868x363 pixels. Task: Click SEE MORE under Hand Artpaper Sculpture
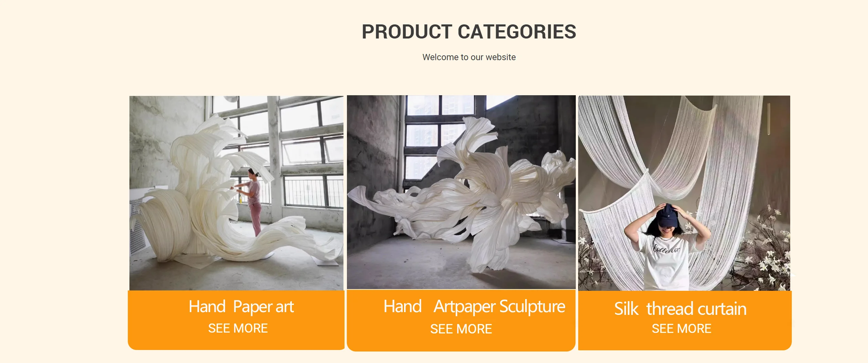coord(461,329)
